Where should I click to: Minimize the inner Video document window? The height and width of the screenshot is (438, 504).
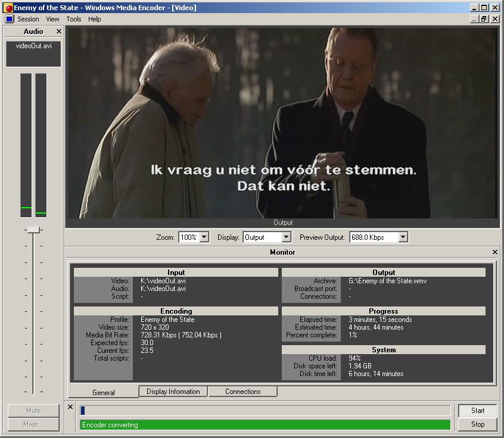[x=474, y=19]
